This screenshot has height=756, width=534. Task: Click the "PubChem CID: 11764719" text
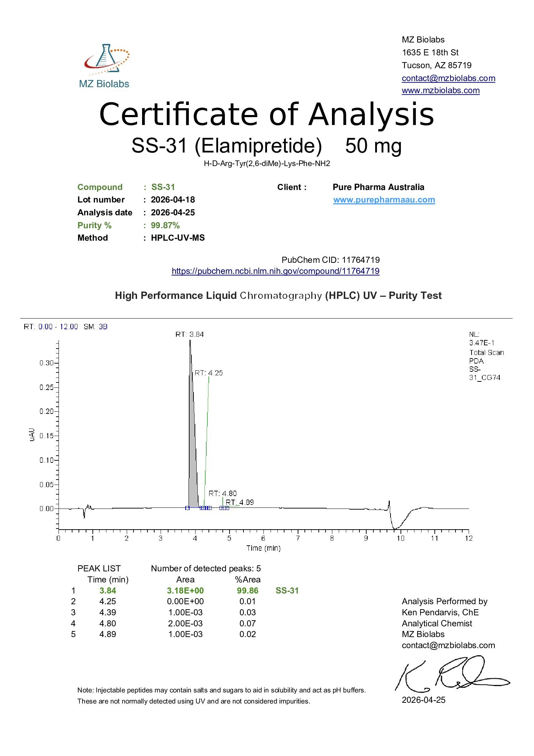click(331, 260)
